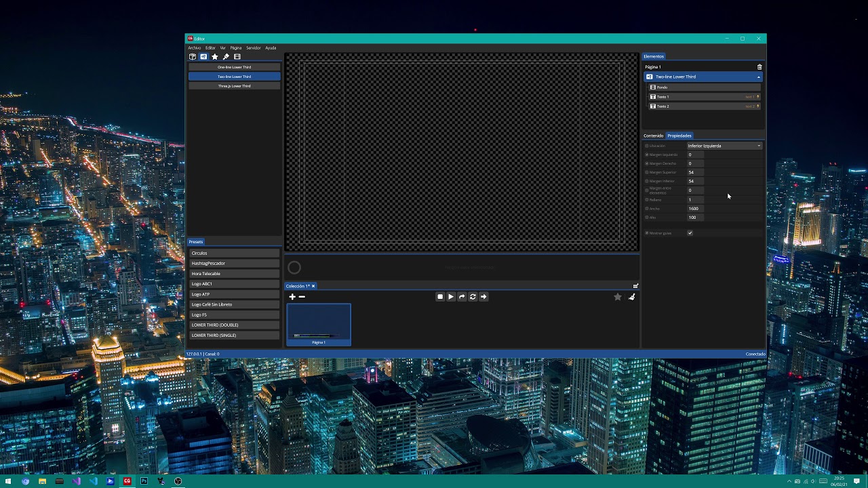The width and height of the screenshot is (868, 488).
Task: Open the Servidor menu
Action: coord(254,48)
